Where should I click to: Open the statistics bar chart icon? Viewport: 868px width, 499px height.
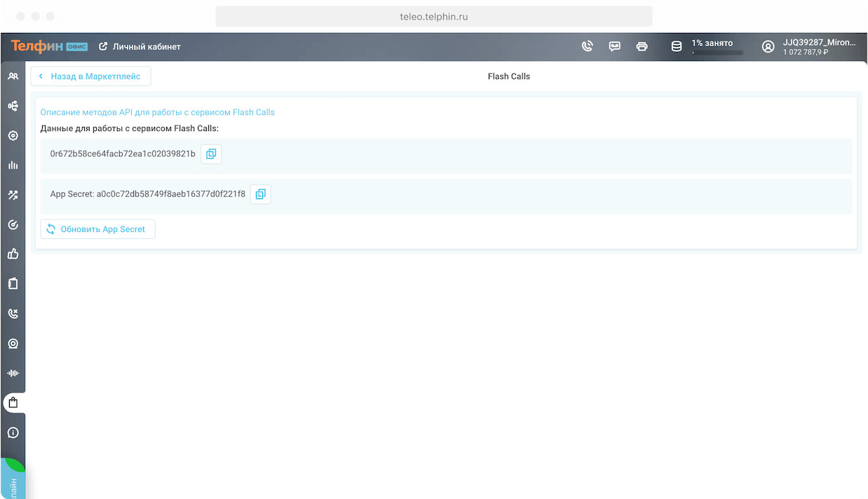point(13,165)
